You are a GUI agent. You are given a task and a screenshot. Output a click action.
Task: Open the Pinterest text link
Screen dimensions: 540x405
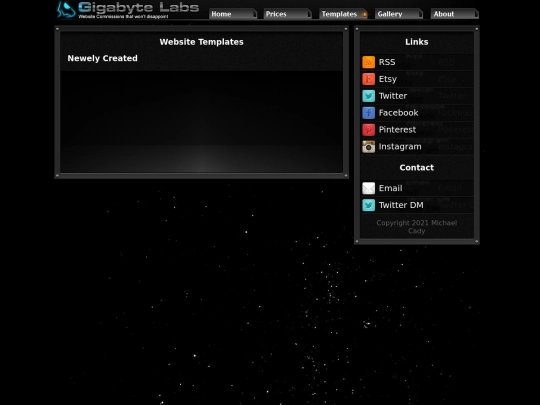pyautogui.click(x=397, y=130)
